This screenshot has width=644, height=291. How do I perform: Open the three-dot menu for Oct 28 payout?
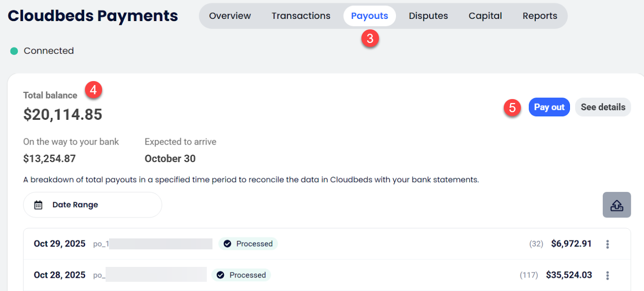coord(607,275)
